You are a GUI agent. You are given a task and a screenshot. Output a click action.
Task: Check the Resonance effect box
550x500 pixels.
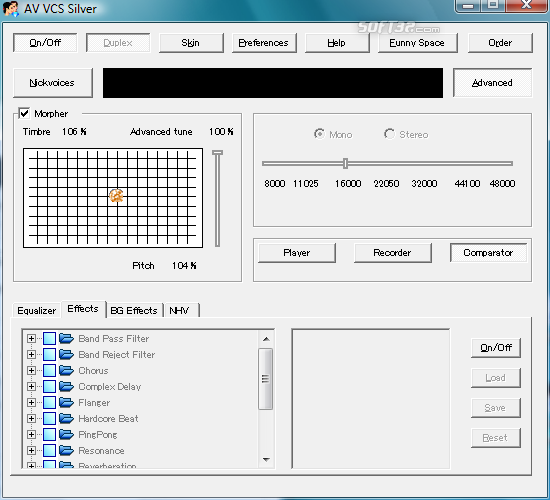coord(49,450)
